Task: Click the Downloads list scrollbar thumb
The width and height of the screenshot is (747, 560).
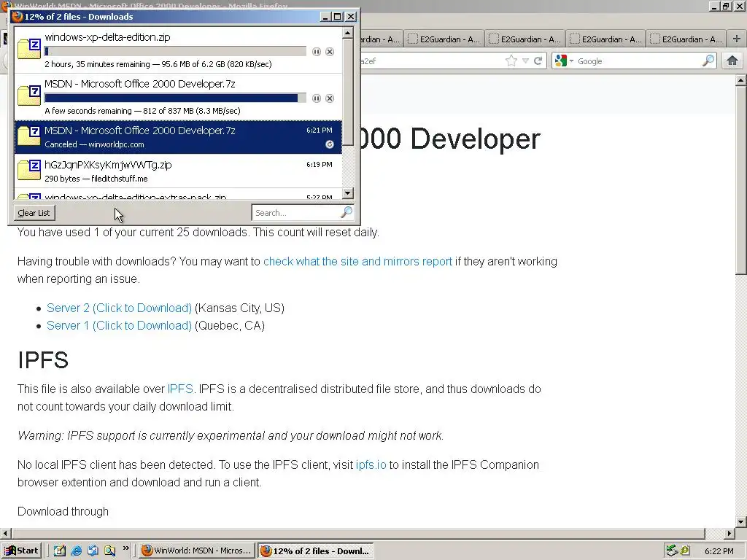Action: point(348,91)
